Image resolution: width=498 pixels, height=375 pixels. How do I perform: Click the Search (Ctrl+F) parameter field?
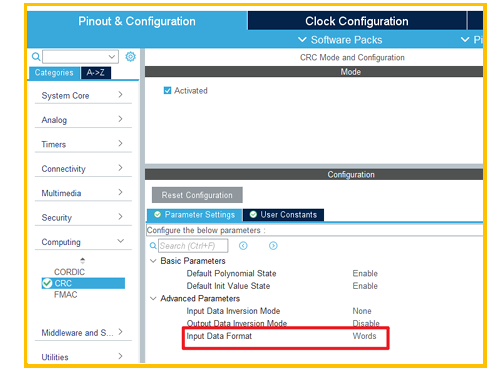pos(193,246)
